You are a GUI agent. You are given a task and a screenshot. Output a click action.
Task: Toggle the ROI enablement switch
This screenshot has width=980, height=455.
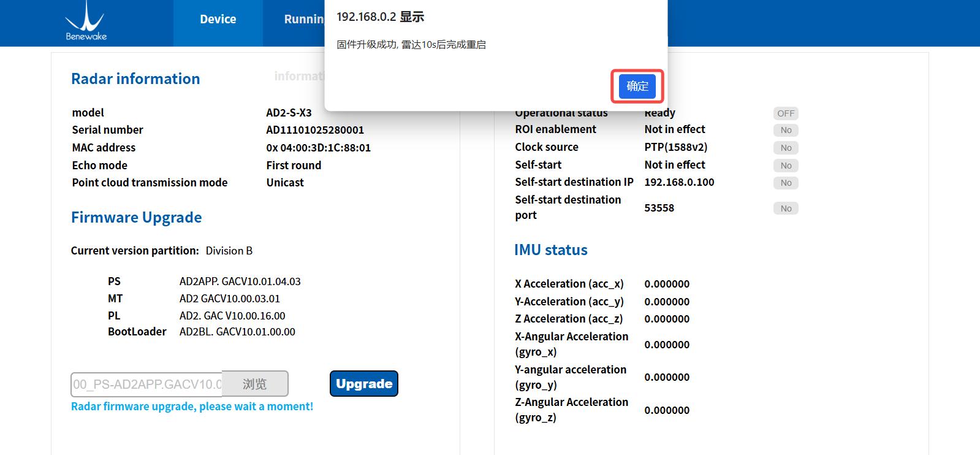pos(786,130)
